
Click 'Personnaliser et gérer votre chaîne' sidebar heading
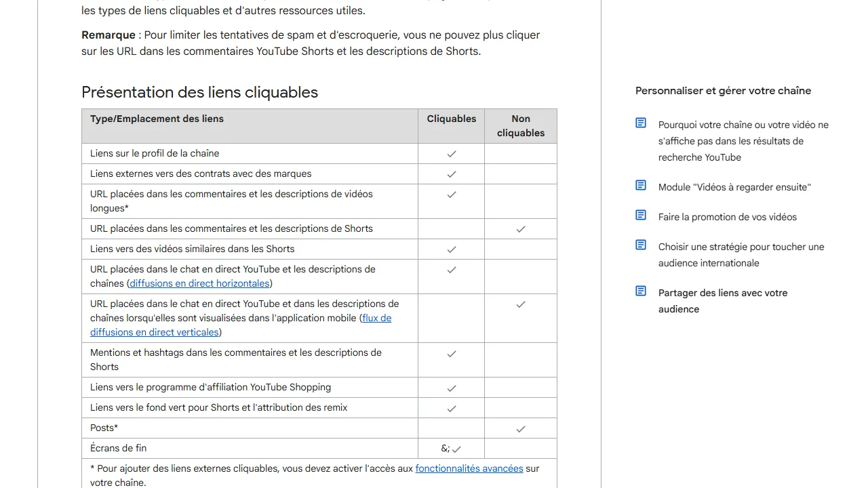pyautogui.click(x=723, y=91)
